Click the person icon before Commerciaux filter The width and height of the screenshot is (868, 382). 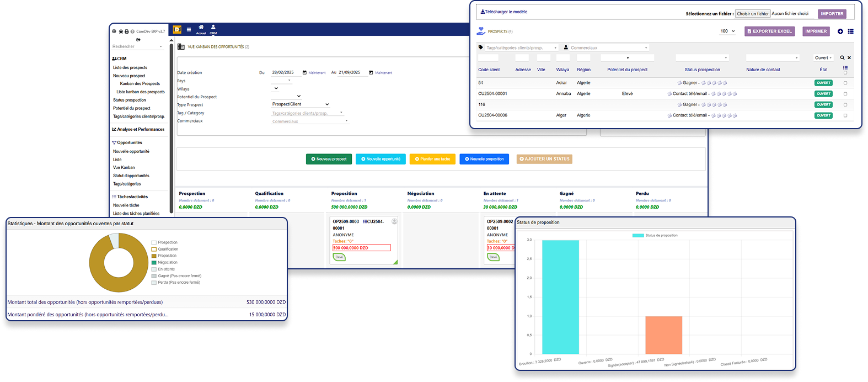pyautogui.click(x=566, y=47)
